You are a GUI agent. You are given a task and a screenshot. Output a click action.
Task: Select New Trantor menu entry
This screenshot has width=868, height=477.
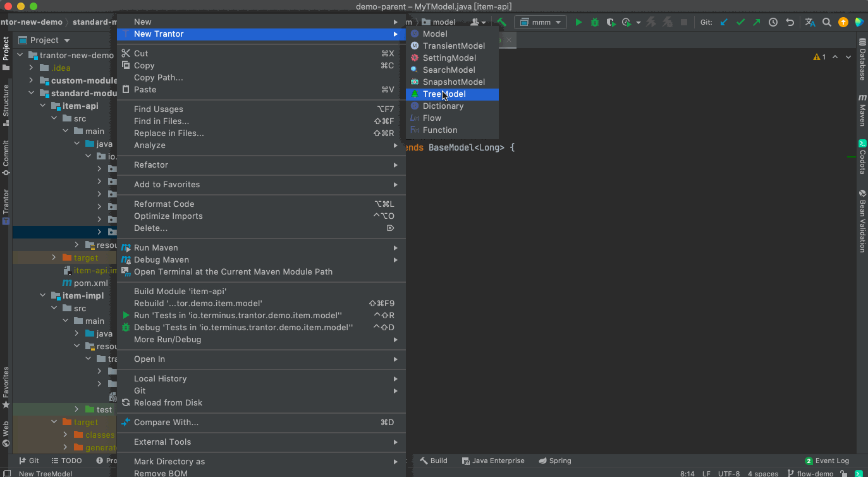click(261, 34)
